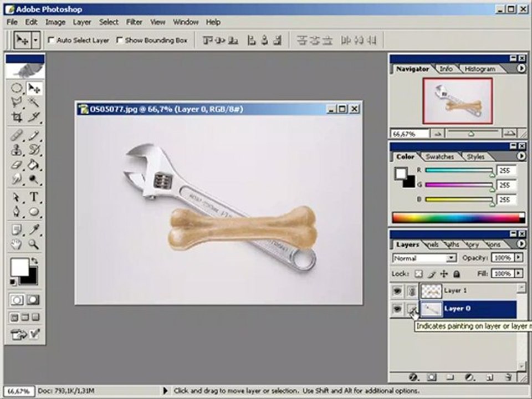Toggle Lock transparent pixels

[x=419, y=274]
